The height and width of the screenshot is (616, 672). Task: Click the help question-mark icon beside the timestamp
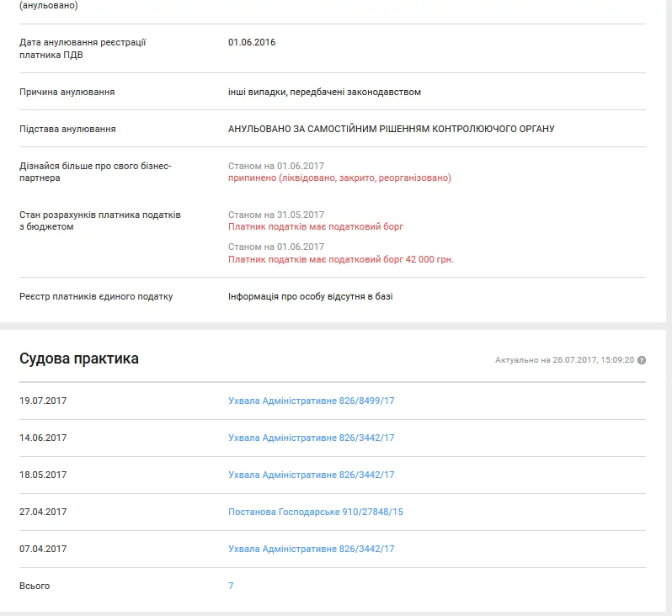[x=642, y=360]
